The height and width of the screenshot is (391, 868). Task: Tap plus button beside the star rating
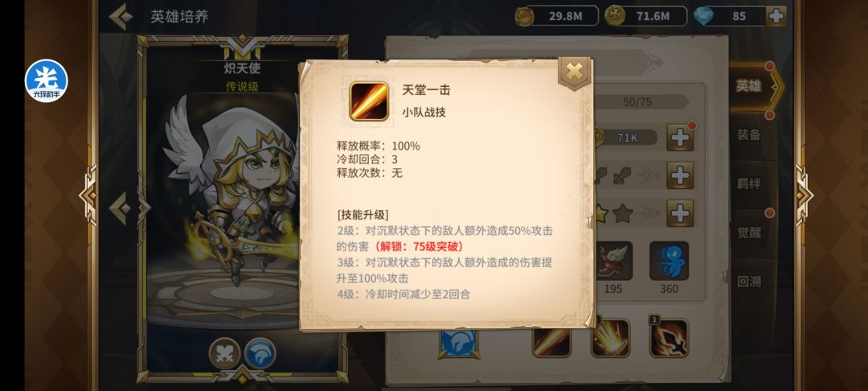(x=680, y=213)
